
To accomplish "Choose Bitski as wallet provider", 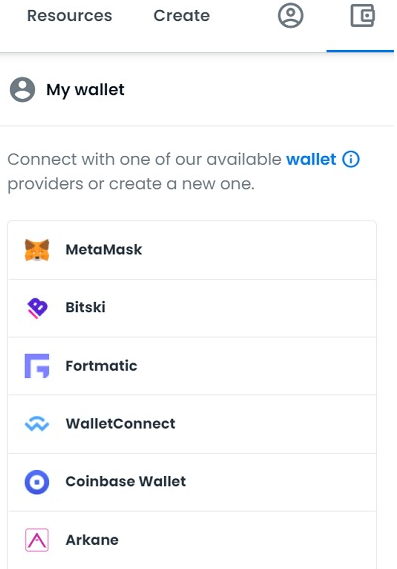I will (192, 308).
